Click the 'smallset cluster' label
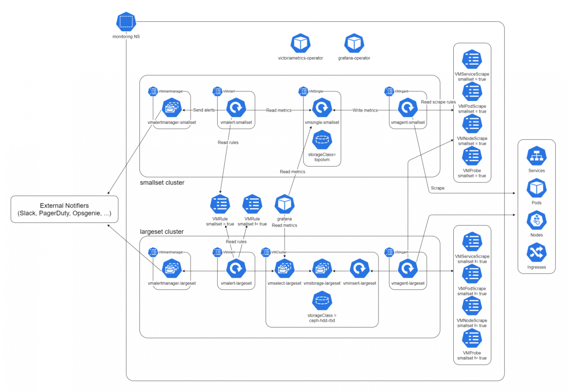The image size is (569, 392). click(x=162, y=183)
